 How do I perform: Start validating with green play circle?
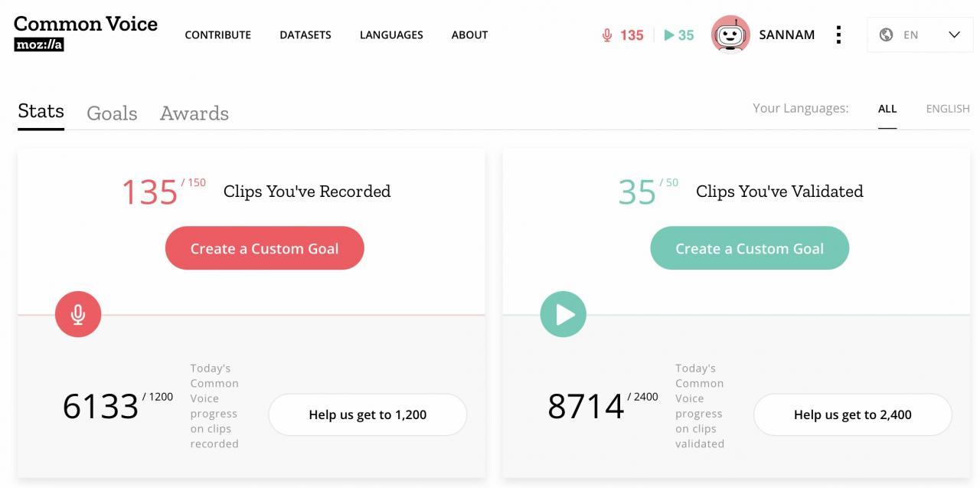[x=563, y=314]
